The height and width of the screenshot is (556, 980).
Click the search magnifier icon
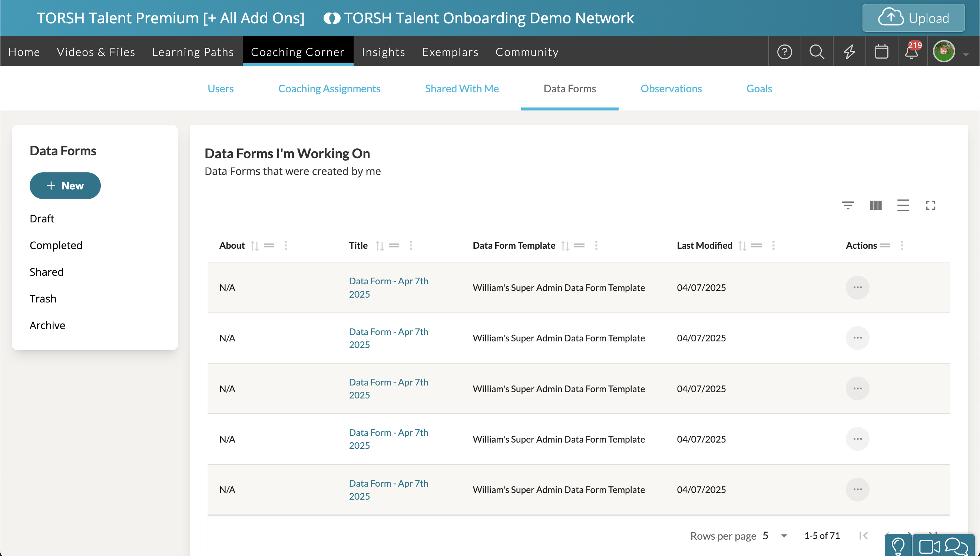point(817,52)
